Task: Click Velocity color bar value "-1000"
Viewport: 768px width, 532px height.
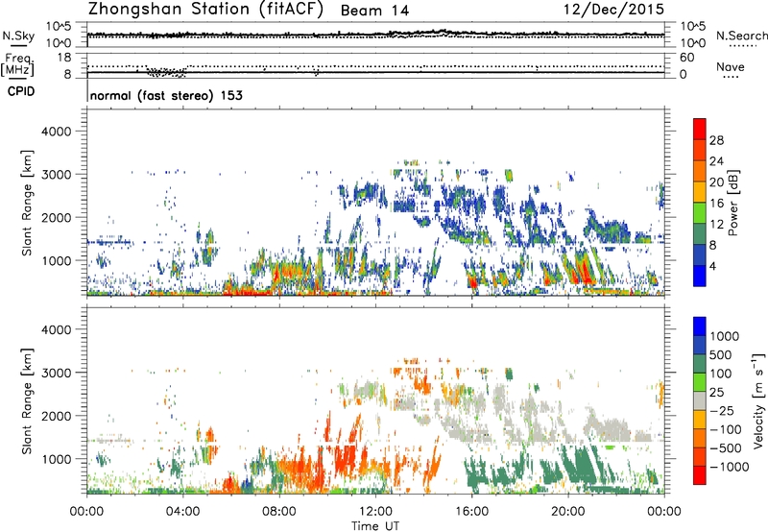Action: coord(730,467)
